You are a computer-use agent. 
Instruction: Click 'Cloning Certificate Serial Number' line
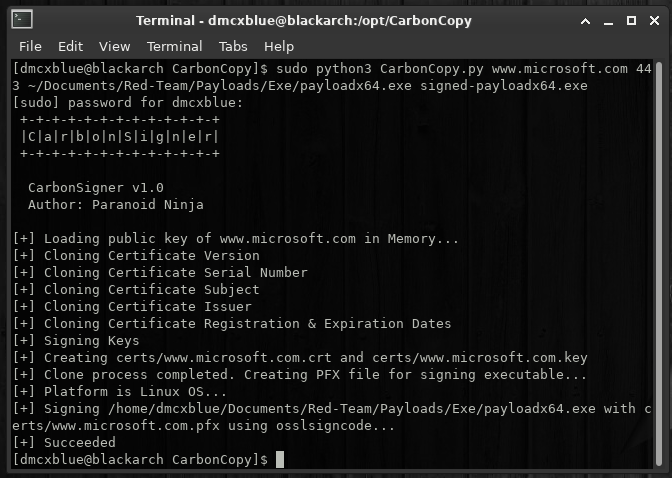(x=160, y=273)
